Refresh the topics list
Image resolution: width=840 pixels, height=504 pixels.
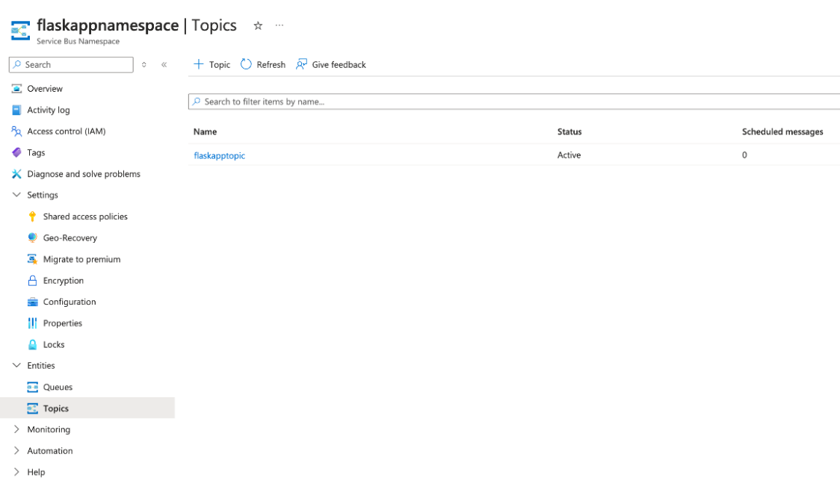262,64
